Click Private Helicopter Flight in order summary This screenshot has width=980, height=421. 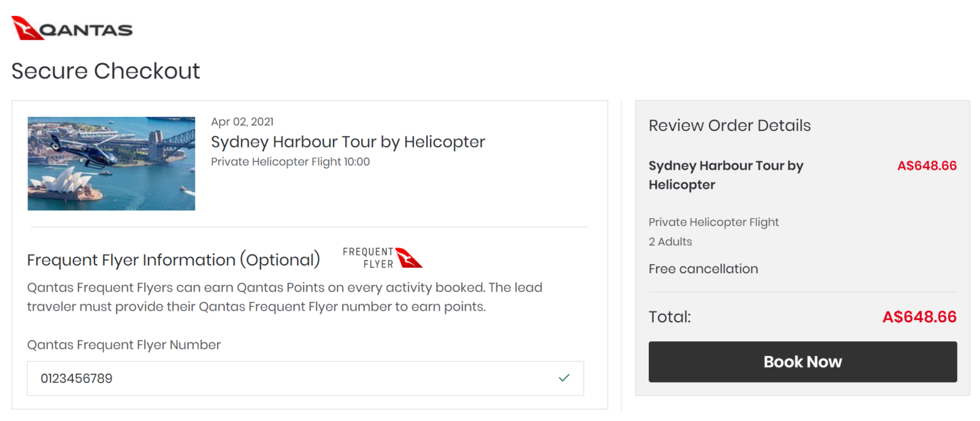coord(713,222)
